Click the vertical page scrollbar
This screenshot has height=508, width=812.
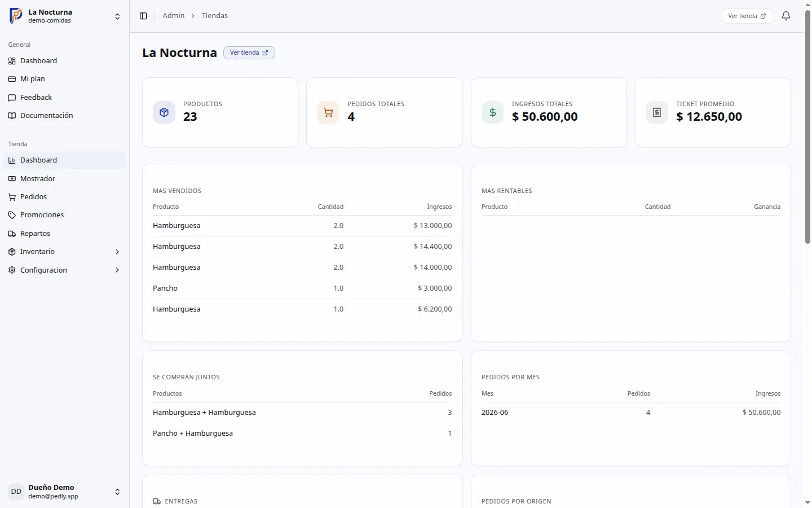[x=807, y=128]
